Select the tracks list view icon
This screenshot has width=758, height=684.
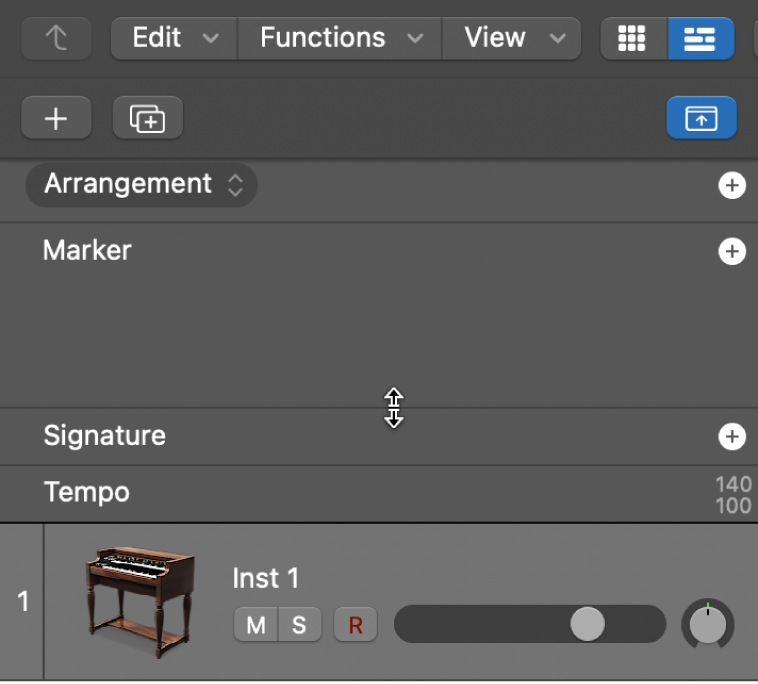(700, 38)
